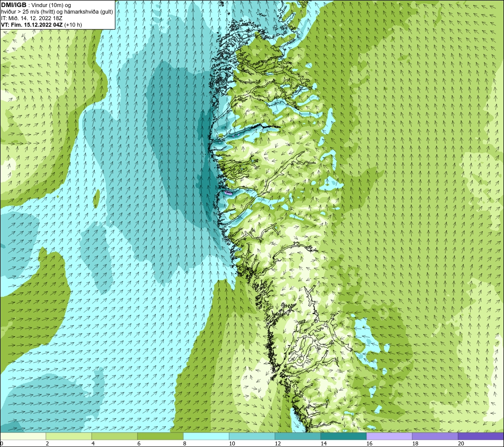Click the 6–8 m/s olive green legend swatch
Screen dimensions: 504x447
pyautogui.click(x=160, y=436)
